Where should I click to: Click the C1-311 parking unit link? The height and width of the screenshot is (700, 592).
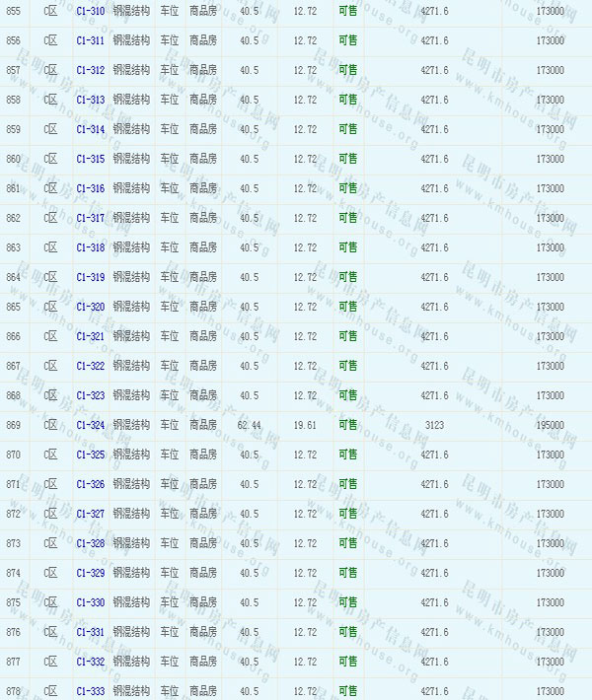(x=90, y=40)
